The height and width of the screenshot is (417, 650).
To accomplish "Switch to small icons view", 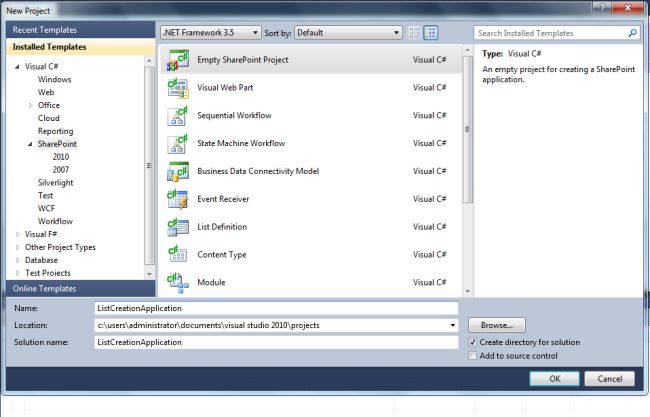I will pos(414,32).
